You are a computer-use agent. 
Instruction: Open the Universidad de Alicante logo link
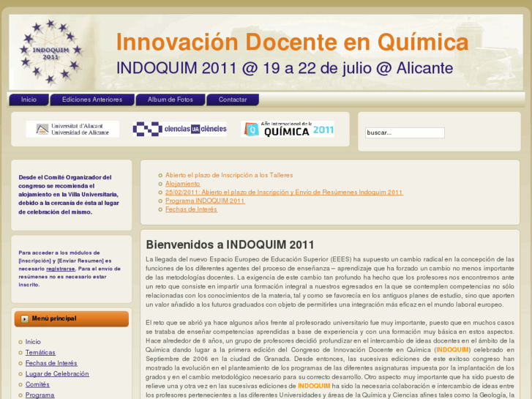click(x=72, y=129)
